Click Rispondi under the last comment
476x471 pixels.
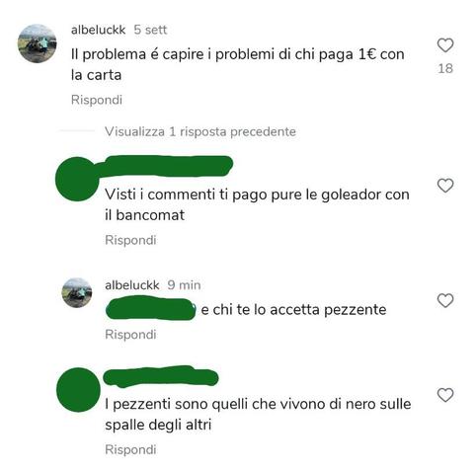[130, 449]
